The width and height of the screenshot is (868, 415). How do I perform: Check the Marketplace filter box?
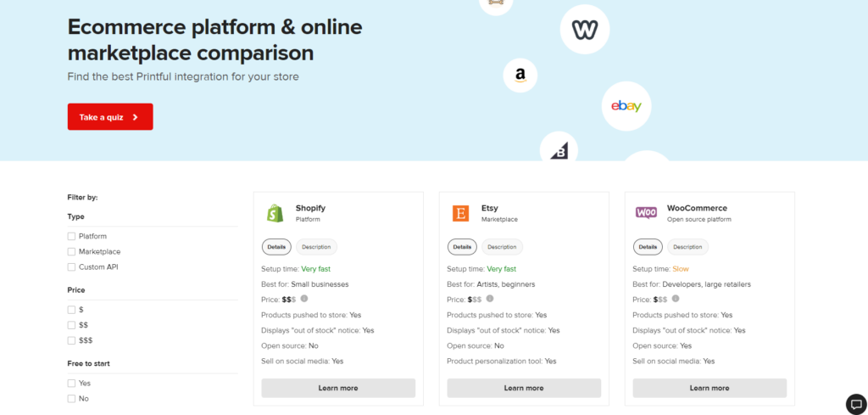pyautogui.click(x=71, y=251)
